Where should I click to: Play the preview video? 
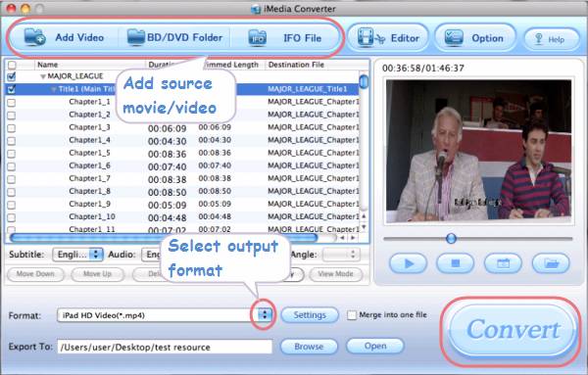click(409, 263)
